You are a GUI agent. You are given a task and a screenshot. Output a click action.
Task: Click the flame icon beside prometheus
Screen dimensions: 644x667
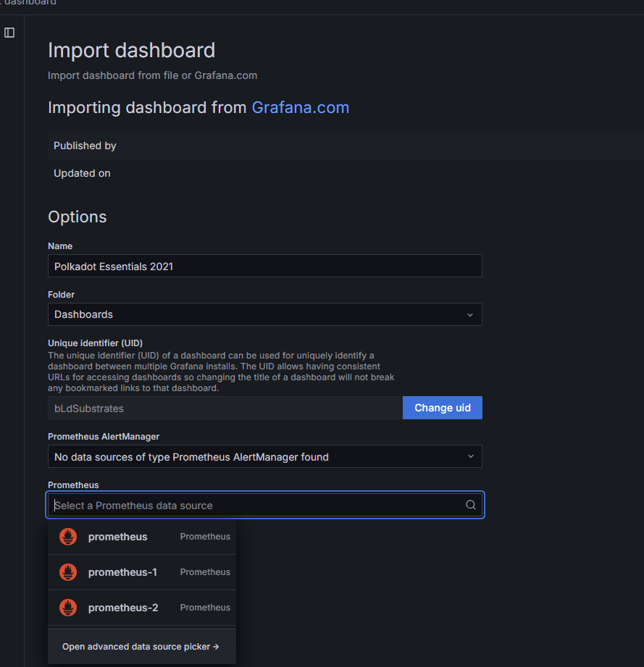click(68, 537)
